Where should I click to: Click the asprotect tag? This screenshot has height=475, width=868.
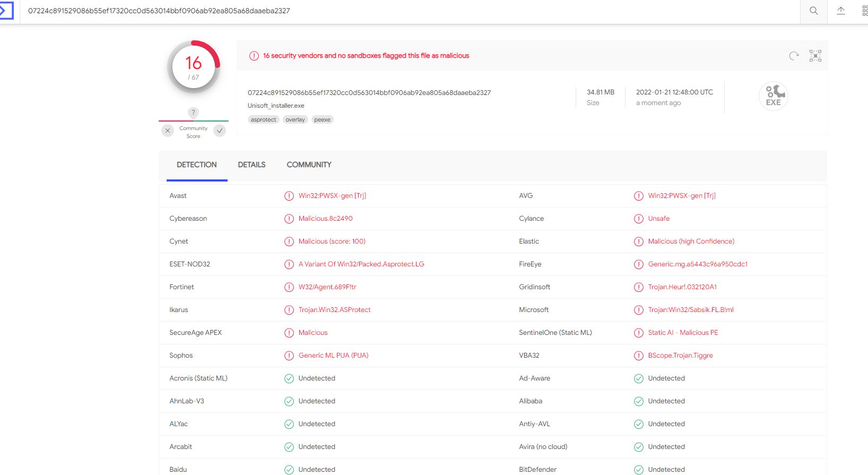(x=263, y=120)
